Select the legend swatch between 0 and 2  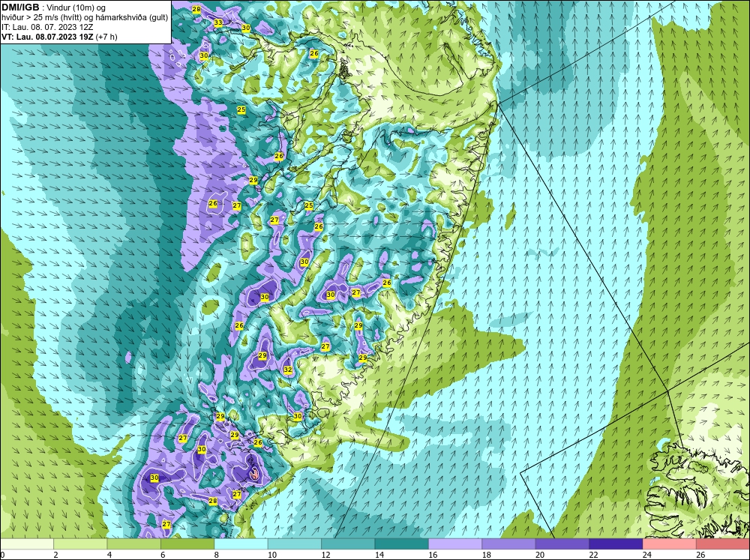click(27, 544)
